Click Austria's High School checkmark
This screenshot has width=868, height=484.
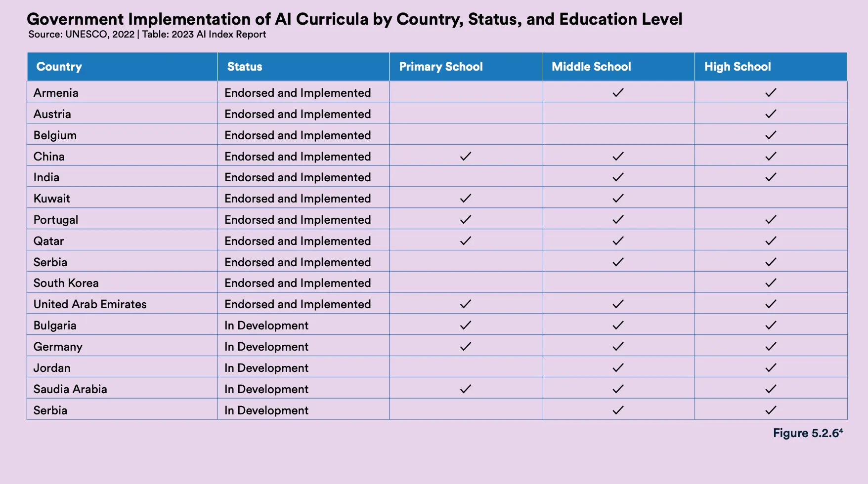[771, 114]
